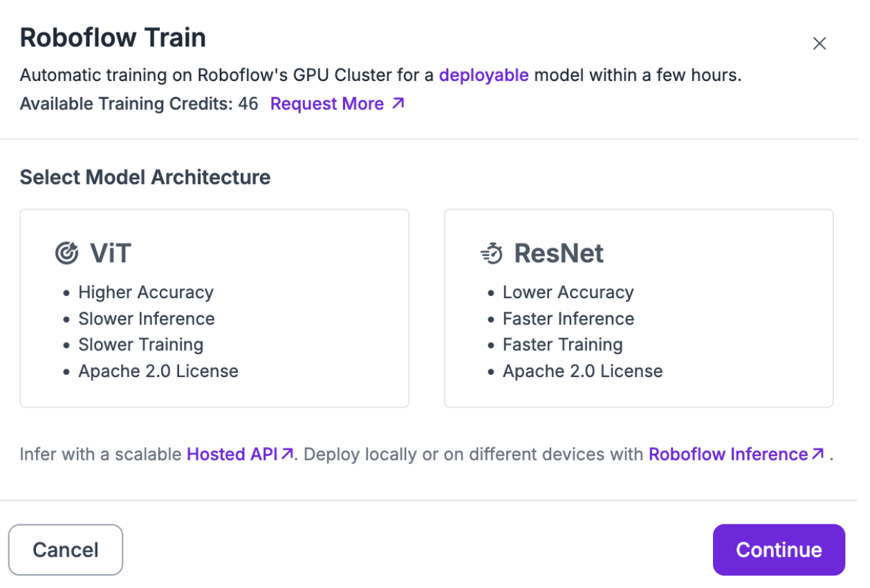
Task: Click Apache 2.0 License under ViT
Action: [158, 371]
